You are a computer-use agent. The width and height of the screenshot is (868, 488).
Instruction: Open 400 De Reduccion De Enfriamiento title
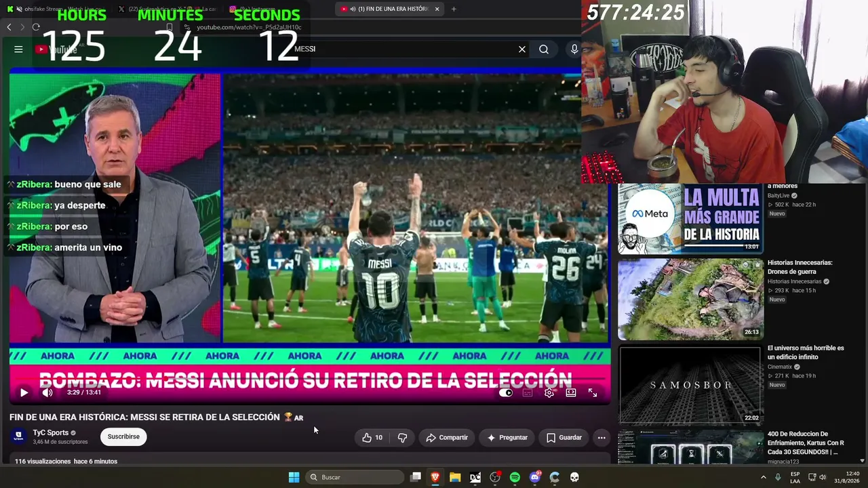tap(806, 443)
